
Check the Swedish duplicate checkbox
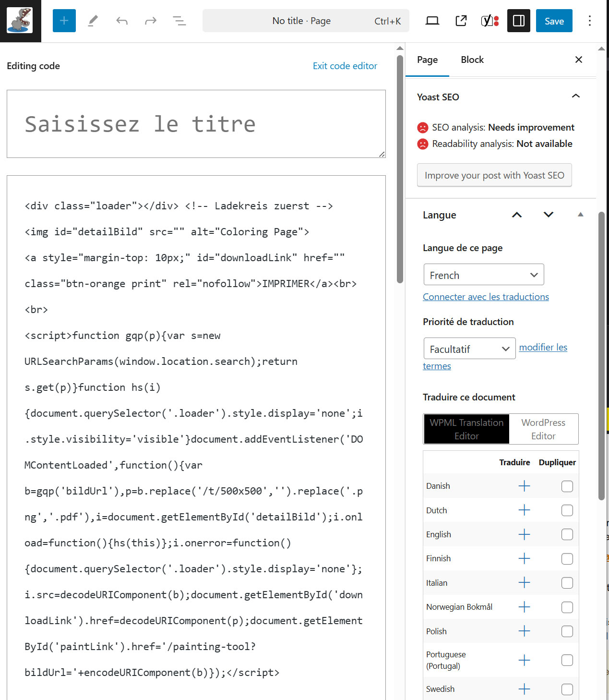[567, 689]
